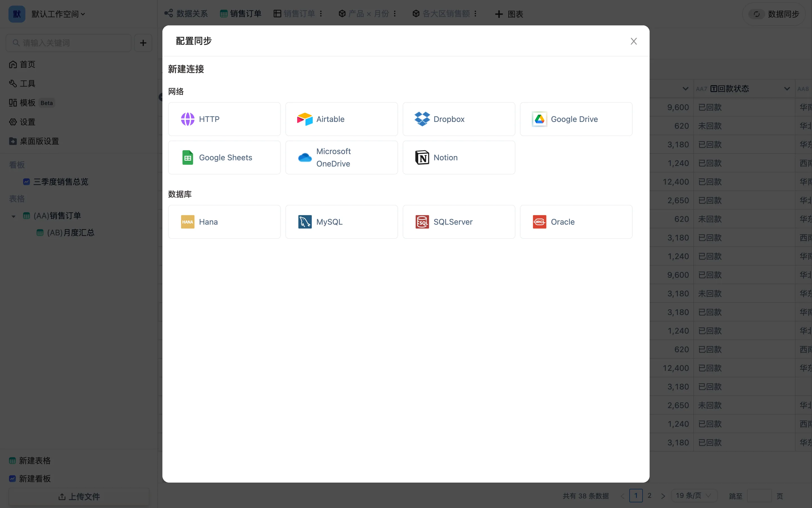This screenshot has height=508, width=812.
Task: Collapse the (AA)销售订单 tree node
Action: click(14, 216)
